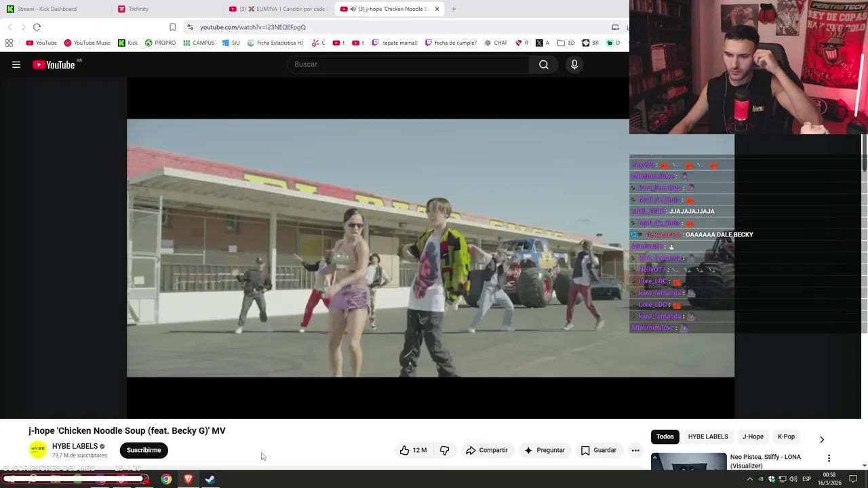Switch to Stream - Kick Dashboard tab
The image size is (868, 488).
[x=54, y=9]
